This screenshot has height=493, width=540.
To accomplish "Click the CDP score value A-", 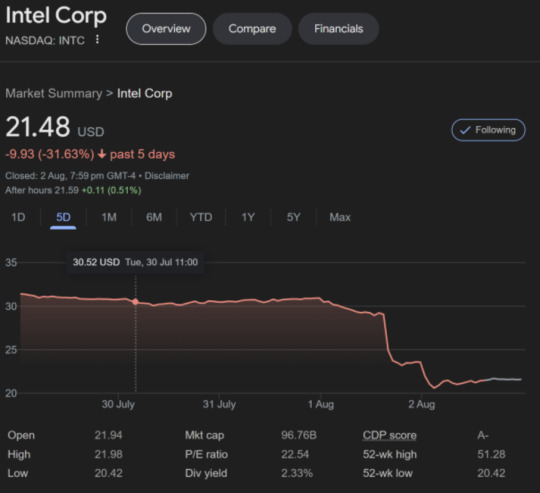I will [483, 436].
